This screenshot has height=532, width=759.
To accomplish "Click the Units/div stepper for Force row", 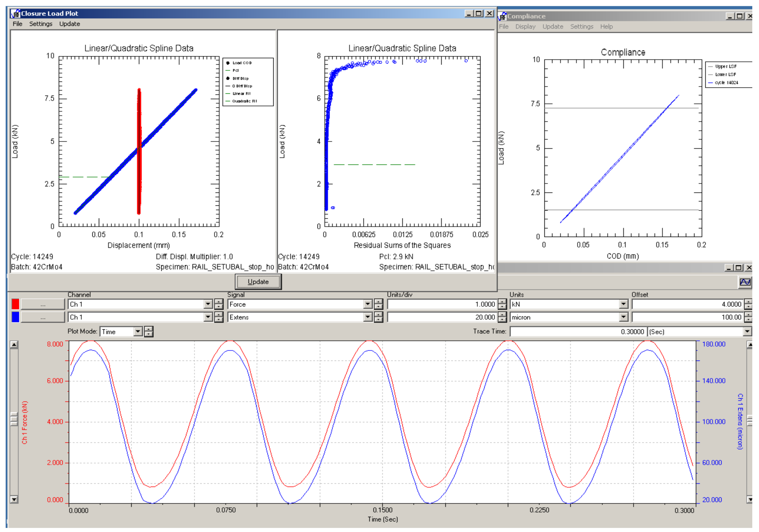I will [x=502, y=304].
